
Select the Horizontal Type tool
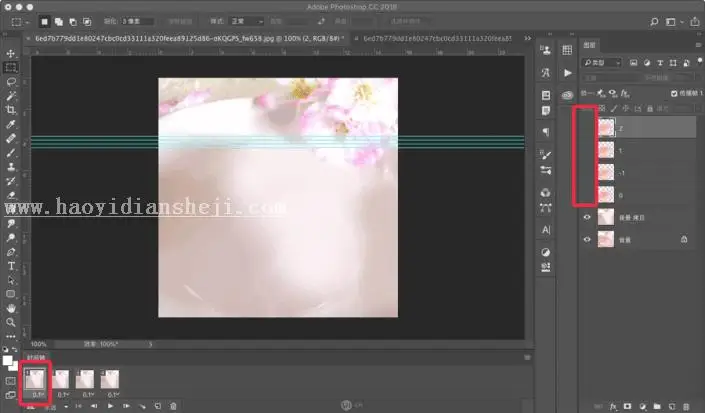tap(11, 266)
